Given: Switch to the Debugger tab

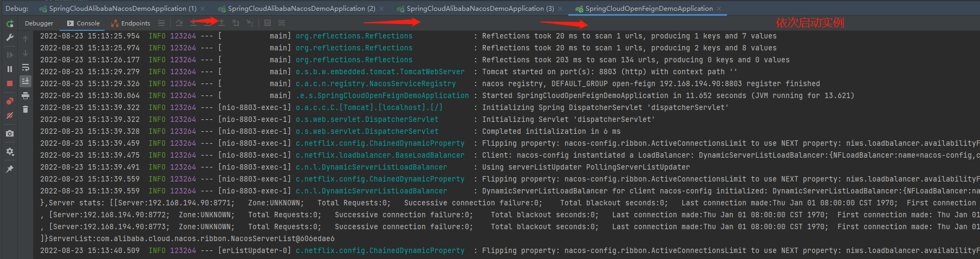Looking at the screenshot, I should (39, 23).
